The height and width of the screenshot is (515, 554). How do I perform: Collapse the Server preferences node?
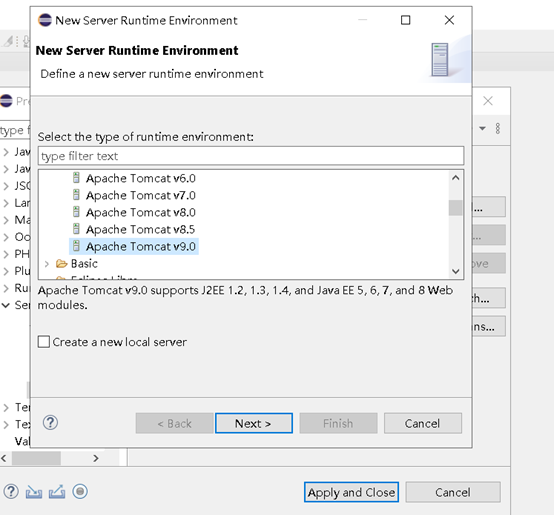click(6, 305)
